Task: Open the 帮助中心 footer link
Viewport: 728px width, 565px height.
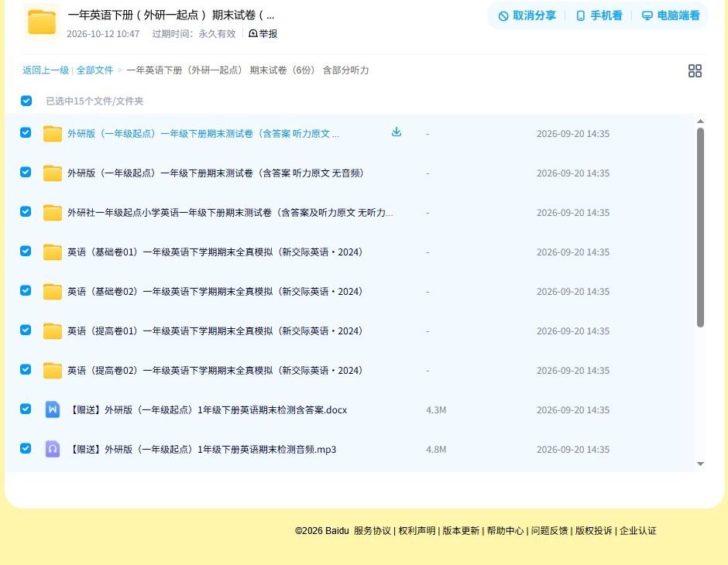Action: click(505, 531)
